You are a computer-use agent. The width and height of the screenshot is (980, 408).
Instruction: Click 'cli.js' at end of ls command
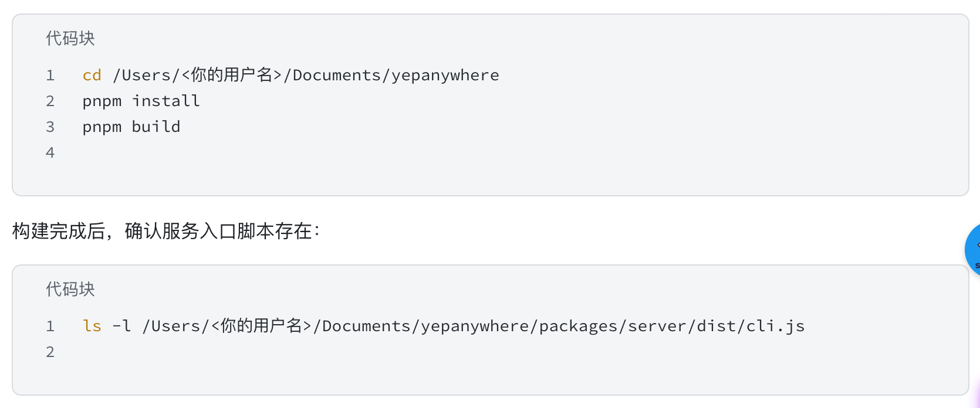pyautogui.click(x=776, y=326)
